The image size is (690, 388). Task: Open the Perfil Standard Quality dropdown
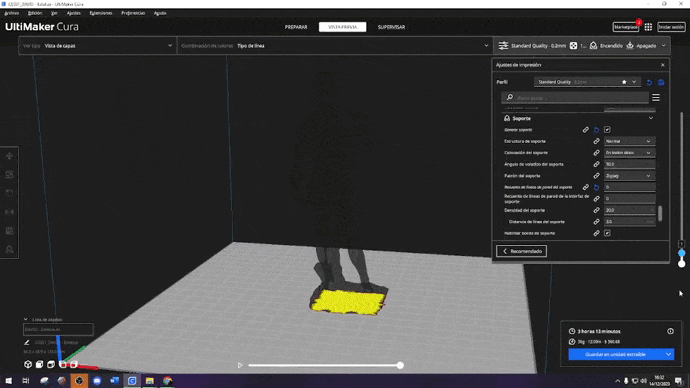click(x=587, y=82)
